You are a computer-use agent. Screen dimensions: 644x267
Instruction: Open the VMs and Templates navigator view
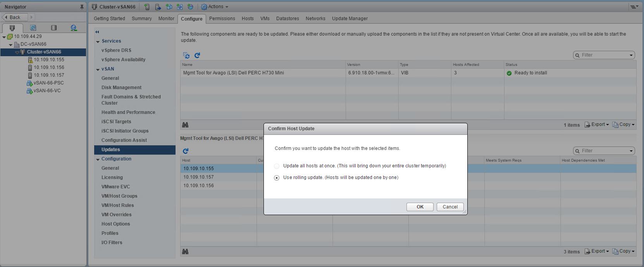33,28
